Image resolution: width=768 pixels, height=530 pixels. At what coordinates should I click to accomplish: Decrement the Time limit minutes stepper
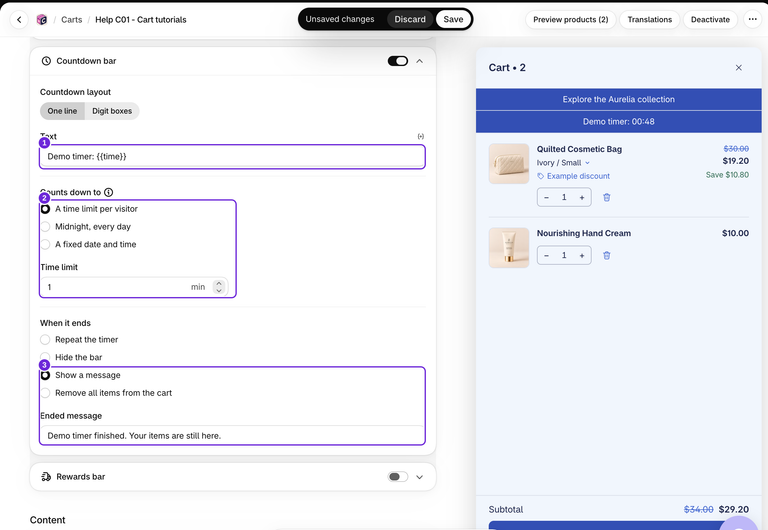[x=219, y=290]
